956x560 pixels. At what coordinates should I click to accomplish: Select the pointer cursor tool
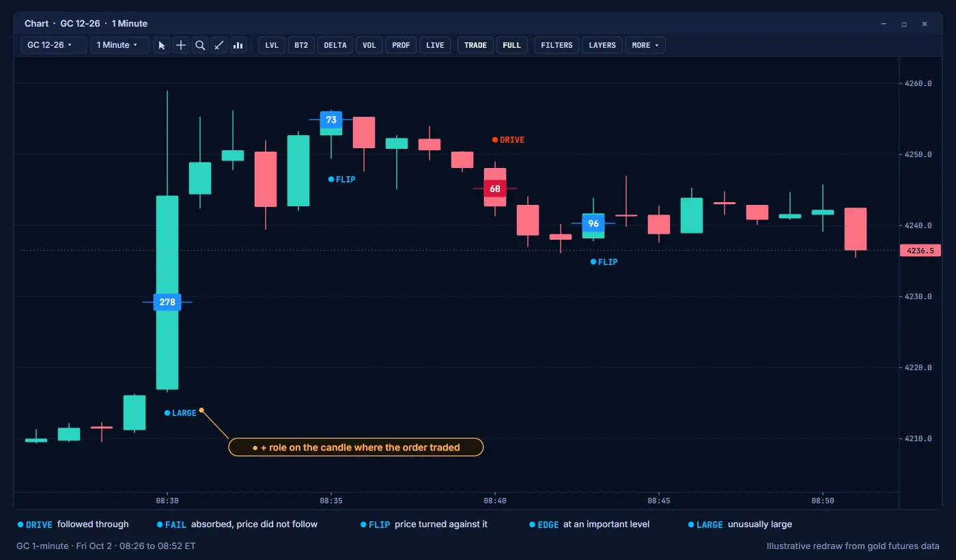(x=162, y=45)
